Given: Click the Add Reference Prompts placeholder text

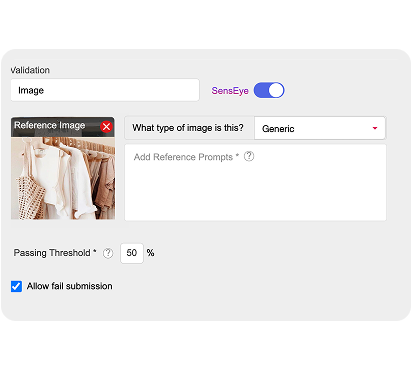Looking at the screenshot, I should click(186, 157).
